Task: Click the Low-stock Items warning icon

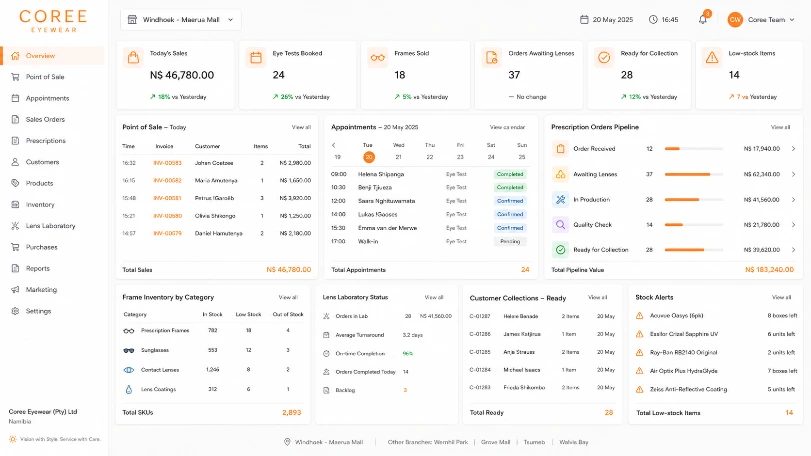Action: point(712,57)
